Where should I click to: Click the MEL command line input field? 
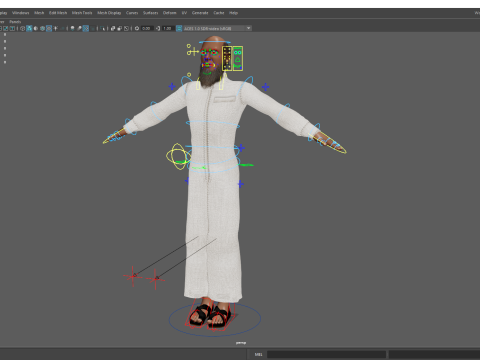tap(326, 354)
